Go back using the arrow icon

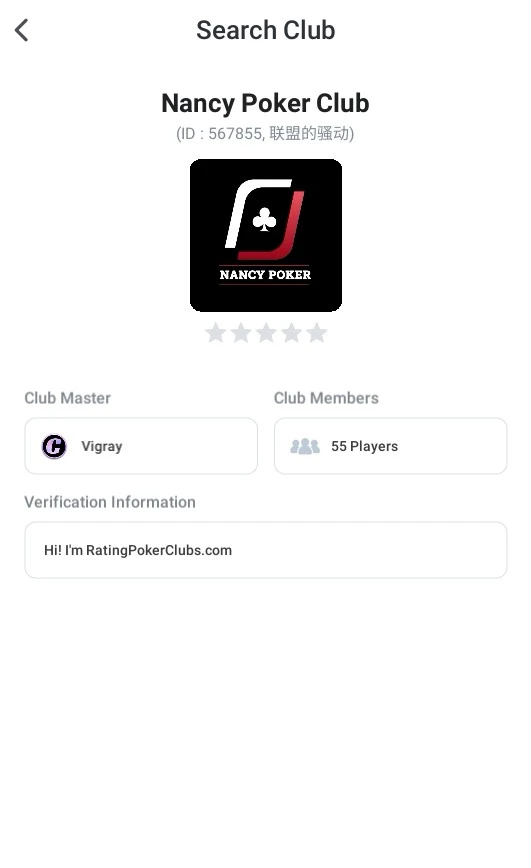point(22,30)
